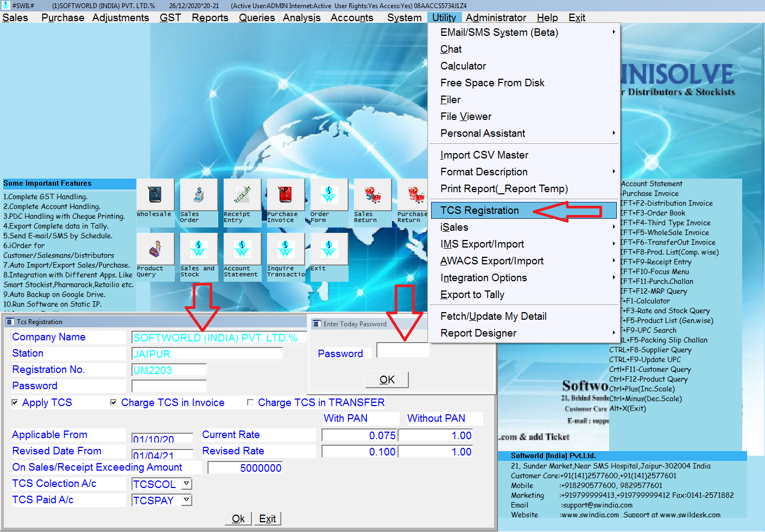Click the Applicable From date field

click(x=162, y=438)
